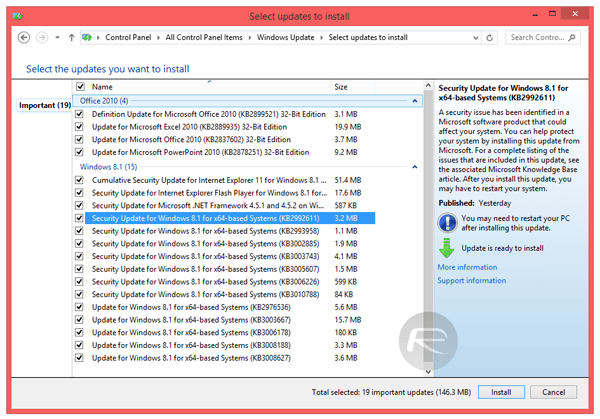Click the Back navigation arrow
Screen dimensions: 600x419
(24, 37)
